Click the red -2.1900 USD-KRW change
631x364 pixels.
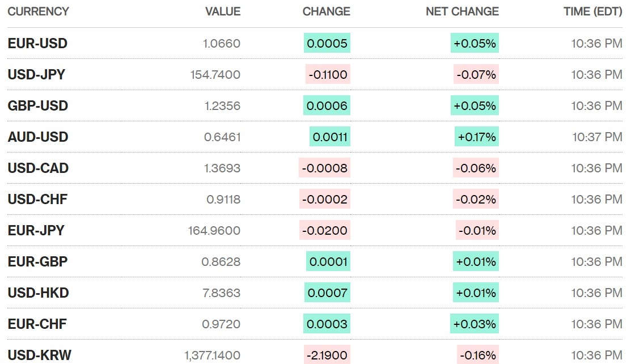[327, 355]
